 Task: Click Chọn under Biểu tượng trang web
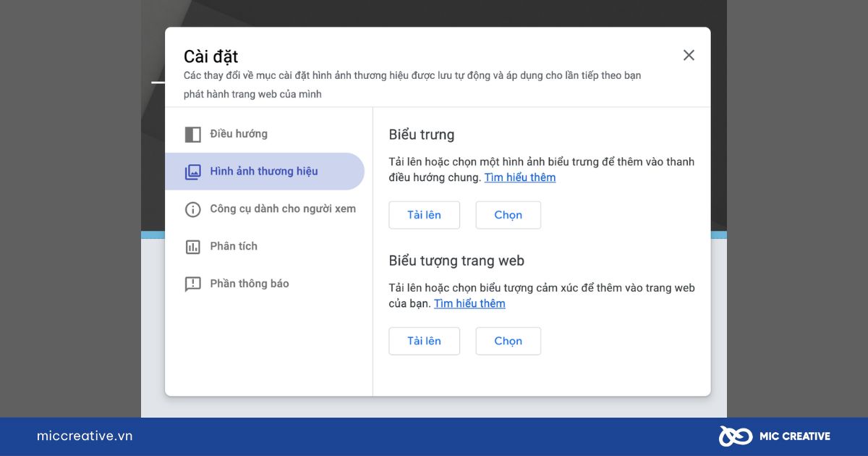(x=508, y=341)
